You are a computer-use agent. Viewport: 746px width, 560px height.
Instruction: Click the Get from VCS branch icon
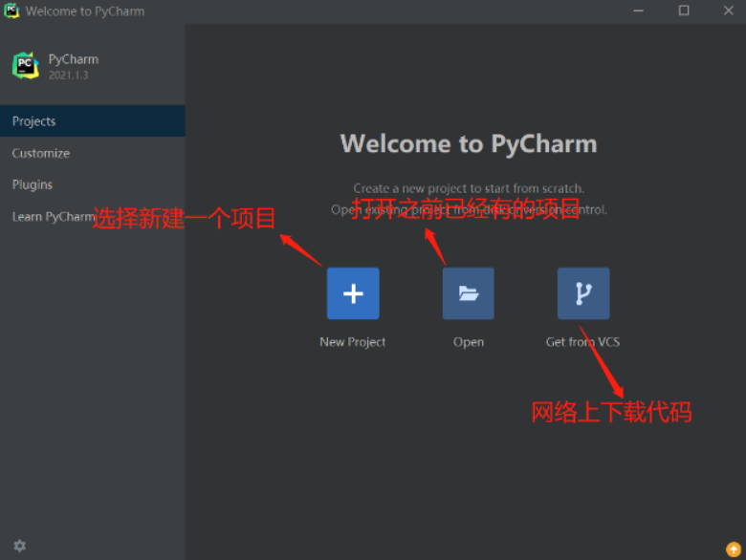pos(583,293)
